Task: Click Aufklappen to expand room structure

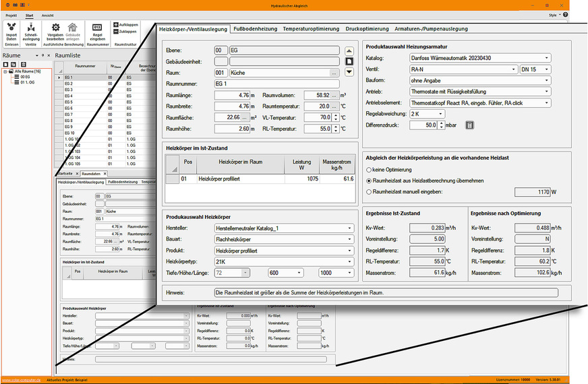Action: tap(125, 24)
